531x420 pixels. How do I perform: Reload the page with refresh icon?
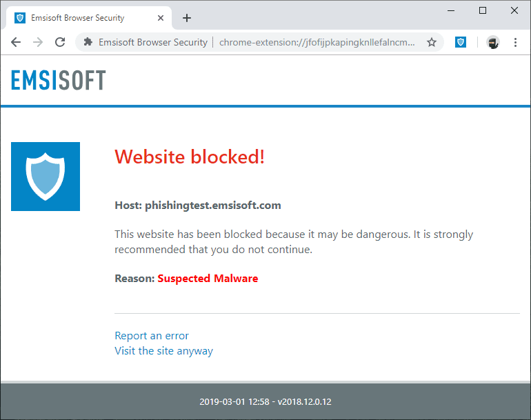[x=60, y=42]
